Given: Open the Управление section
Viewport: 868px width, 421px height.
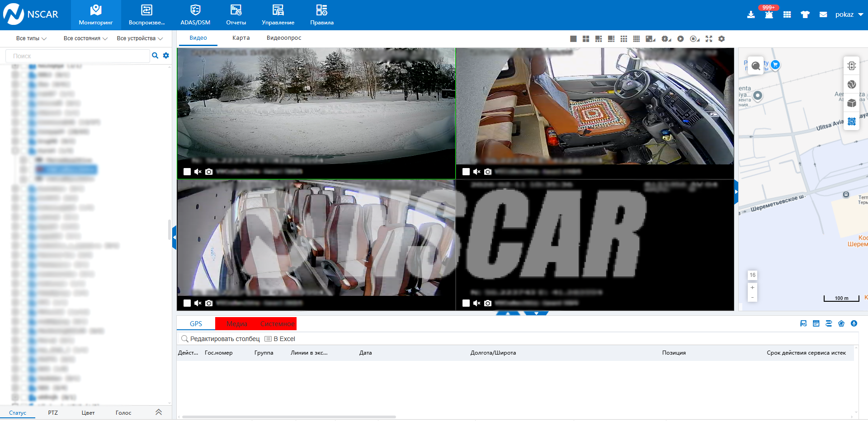Looking at the screenshot, I should coord(278,15).
